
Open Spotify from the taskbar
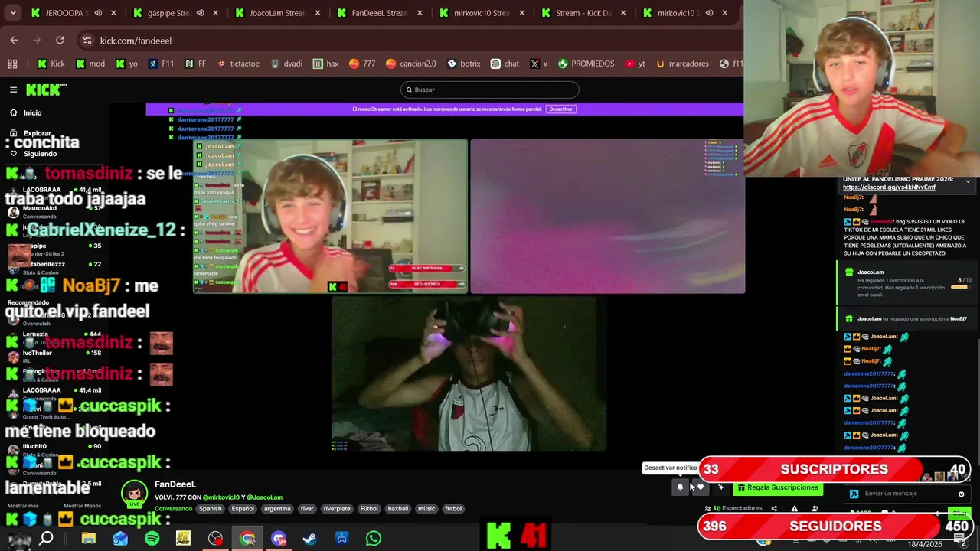152,539
